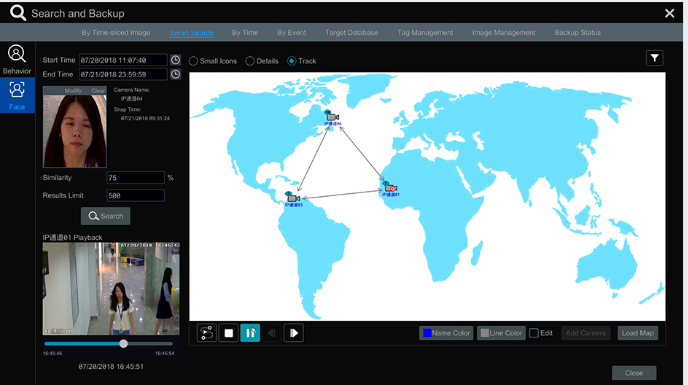This screenshot has width=688, height=385.
Task: Select Small Icons view mode
Action: tap(194, 61)
